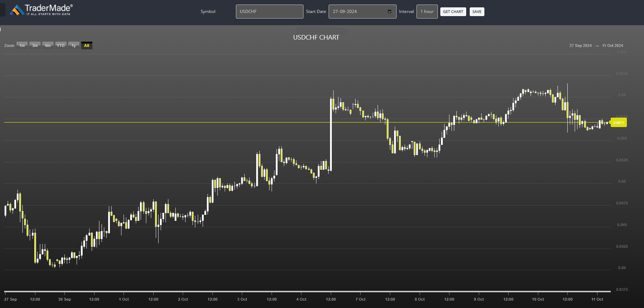Click the 0.8525 price axis label
The height and width of the screenshot is (308, 644).
(x=622, y=160)
